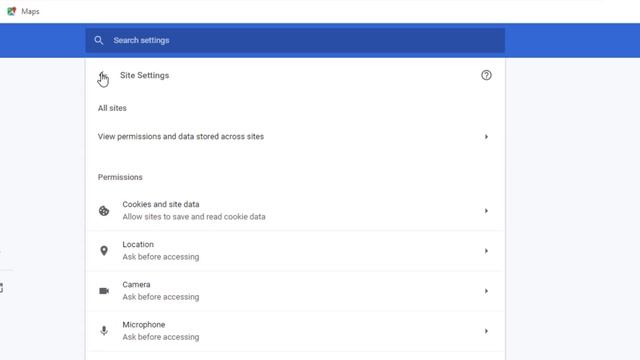
Task: Click the Site Settings heading
Action: coord(144,76)
